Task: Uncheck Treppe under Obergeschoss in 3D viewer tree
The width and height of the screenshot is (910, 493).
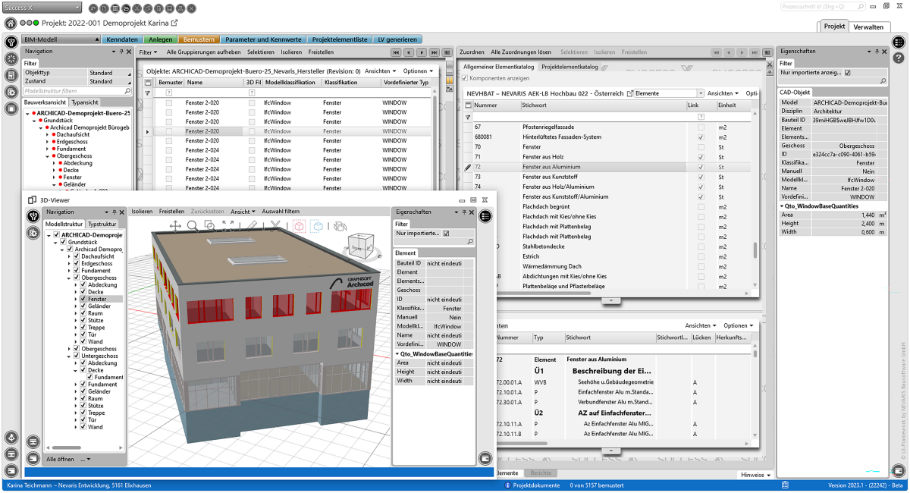Action: pos(83,328)
